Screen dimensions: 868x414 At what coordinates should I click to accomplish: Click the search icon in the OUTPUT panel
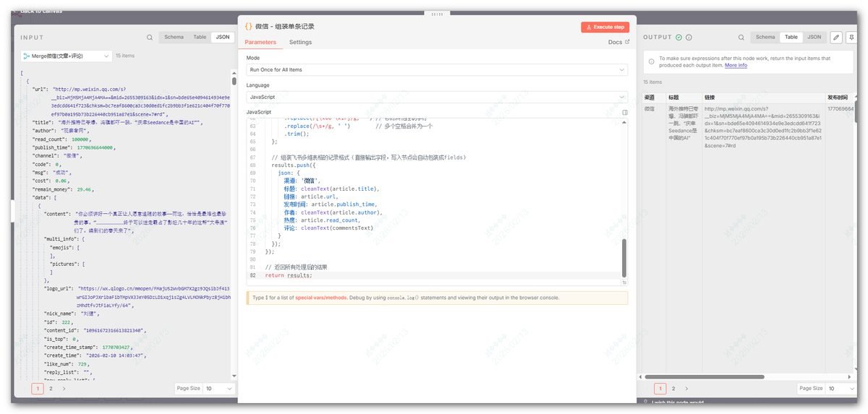(741, 38)
